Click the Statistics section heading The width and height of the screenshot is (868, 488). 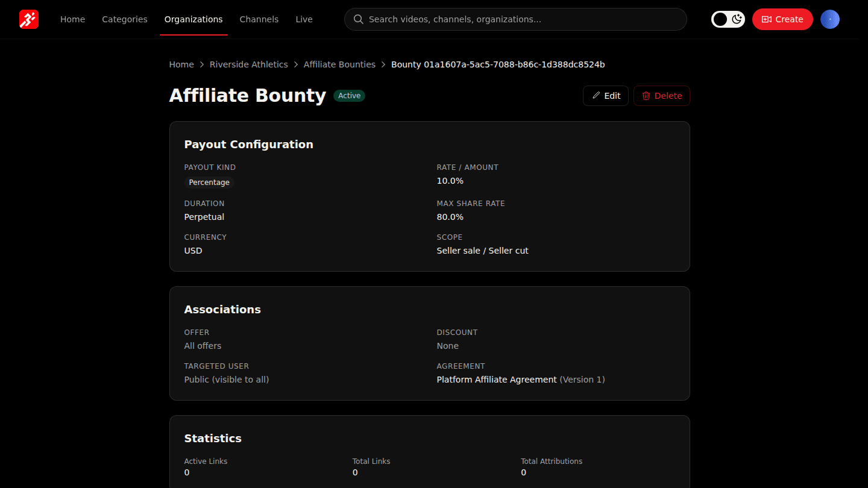(213, 439)
